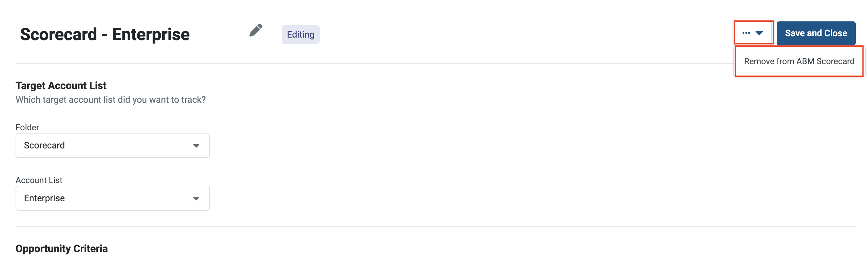The image size is (868, 258).
Task: Click the Enterprise value in Account List field
Action: point(44,198)
